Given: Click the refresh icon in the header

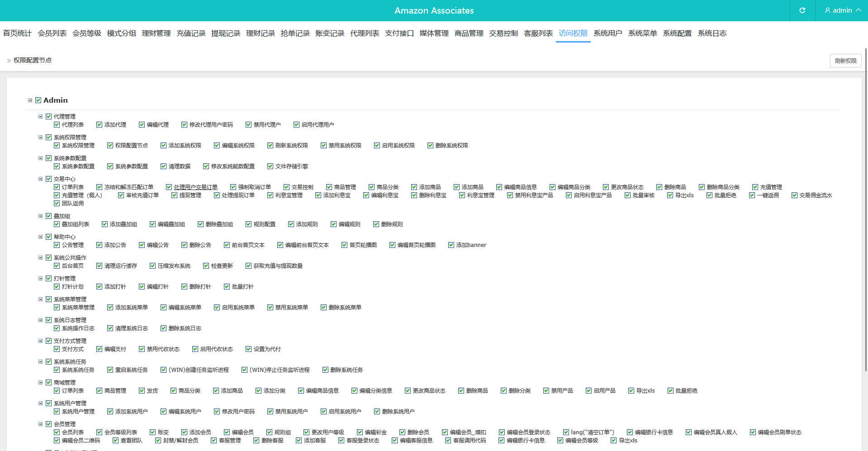Looking at the screenshot, I should pyautogui.click(x=802, y=10).
